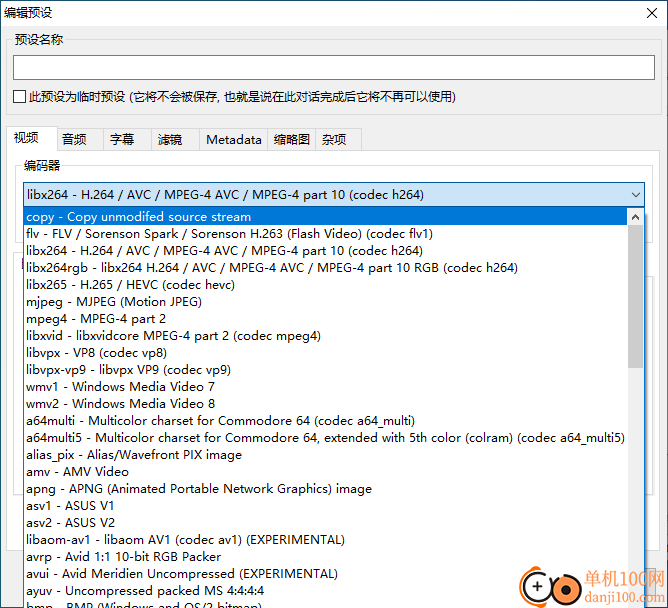Select the flv Sorenson Spark encoder
The image size is (668, 608).
pos(325,234)
